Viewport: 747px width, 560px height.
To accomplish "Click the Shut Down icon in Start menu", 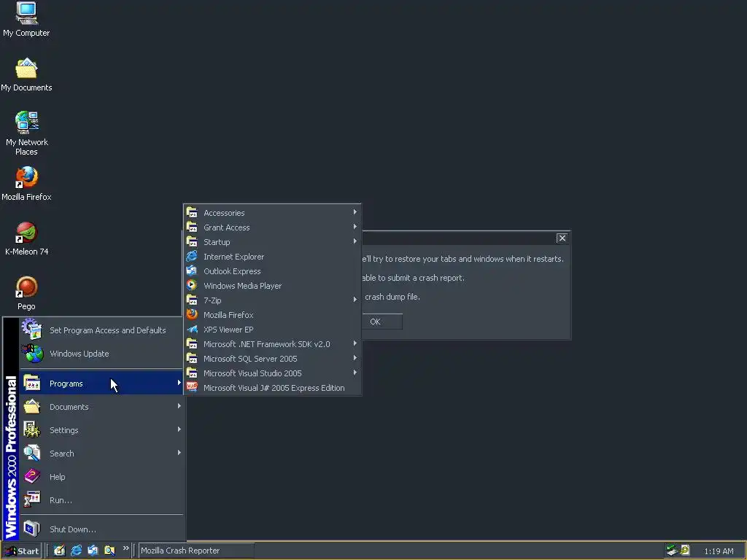I will (32, 529).
